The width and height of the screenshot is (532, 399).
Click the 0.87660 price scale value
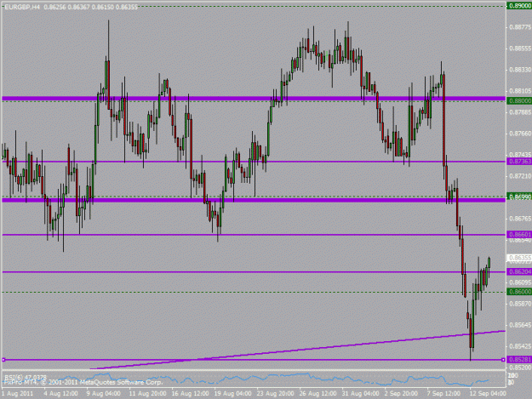tap(520, 134)
